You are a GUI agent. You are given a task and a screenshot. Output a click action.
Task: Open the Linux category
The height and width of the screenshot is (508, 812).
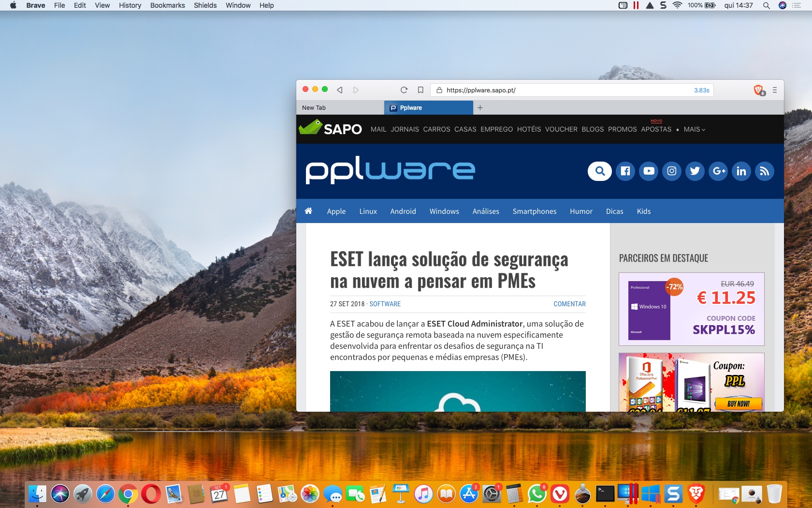click(x=368, y=211)
